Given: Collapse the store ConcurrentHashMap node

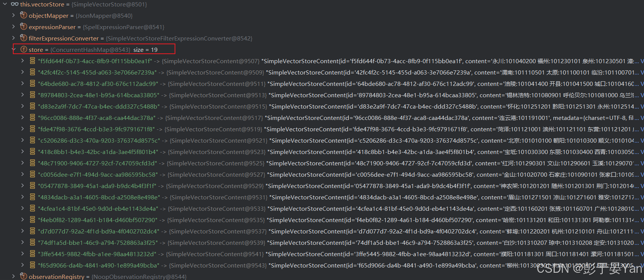Looking at the screenshot, I should click(14, 50).
